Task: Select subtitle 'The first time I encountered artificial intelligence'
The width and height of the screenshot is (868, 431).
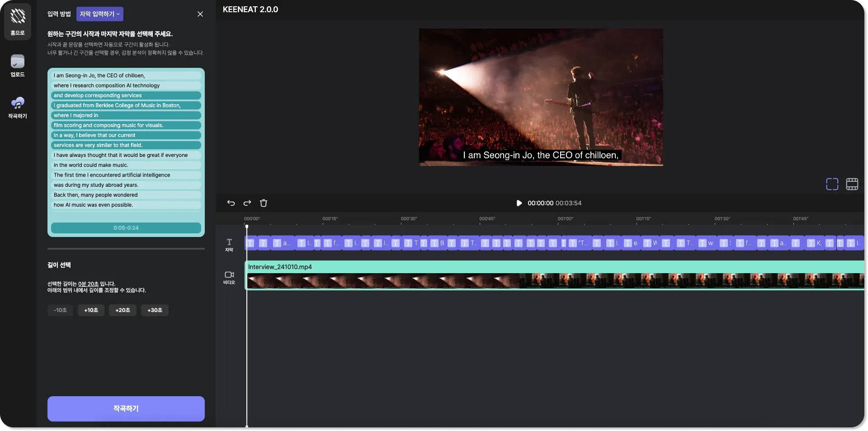Action: click(x=126, y=175)
